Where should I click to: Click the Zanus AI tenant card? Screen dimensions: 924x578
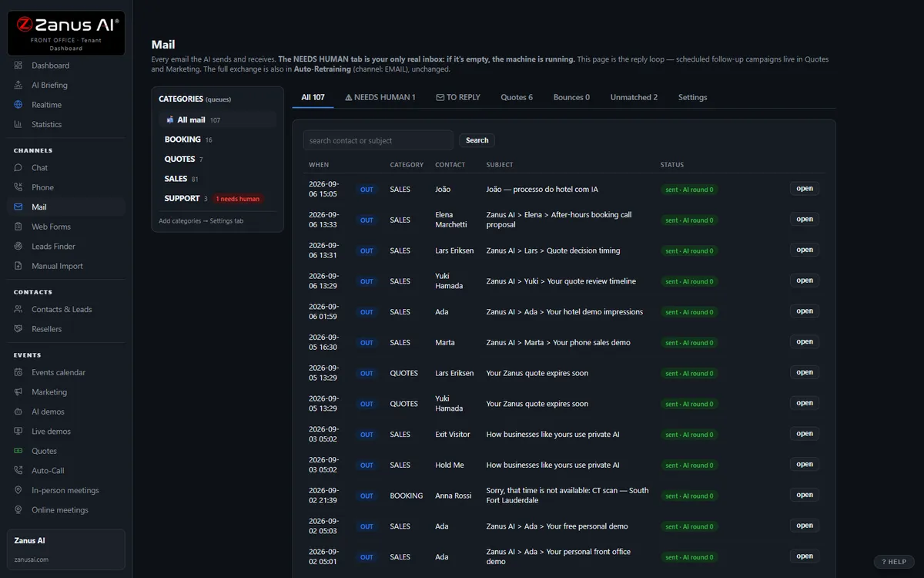(66, 549)
